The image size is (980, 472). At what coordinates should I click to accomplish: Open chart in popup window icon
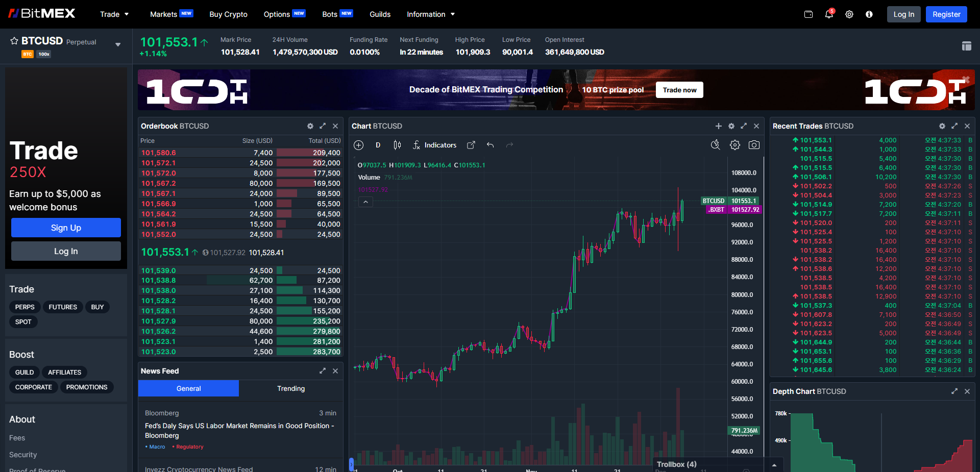(x=471, y=145)
